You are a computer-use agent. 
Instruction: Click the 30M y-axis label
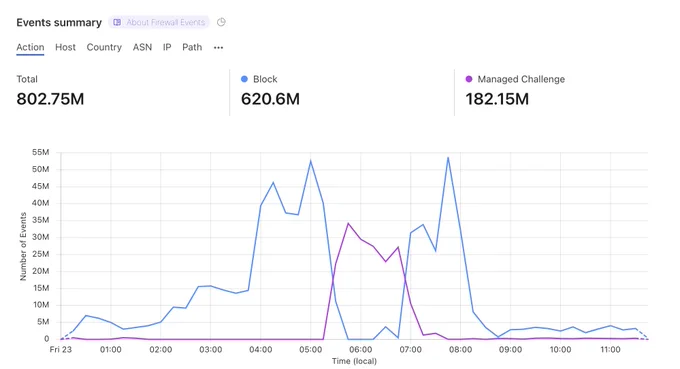[x=40, y=237]
